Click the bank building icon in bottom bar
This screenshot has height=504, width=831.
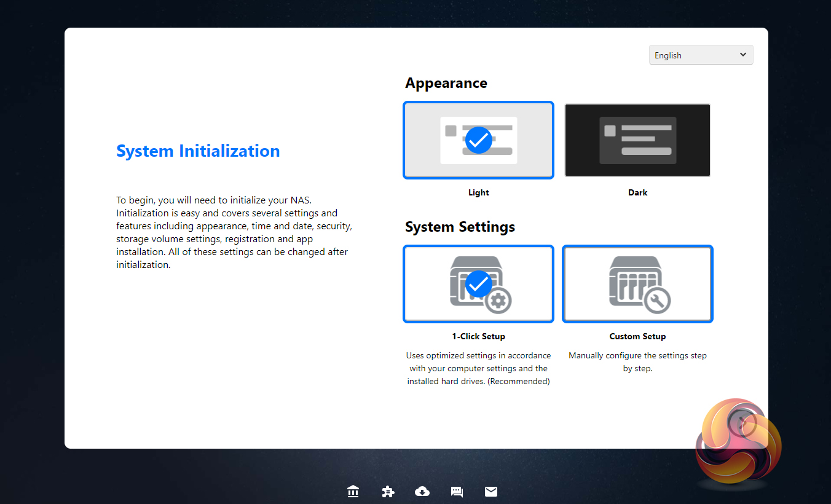tap(353, 492)
